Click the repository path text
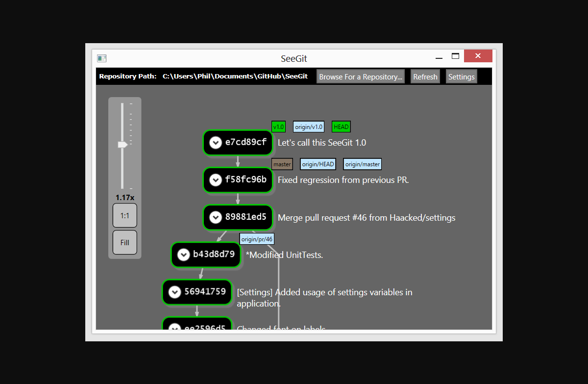 pos(235,77)
